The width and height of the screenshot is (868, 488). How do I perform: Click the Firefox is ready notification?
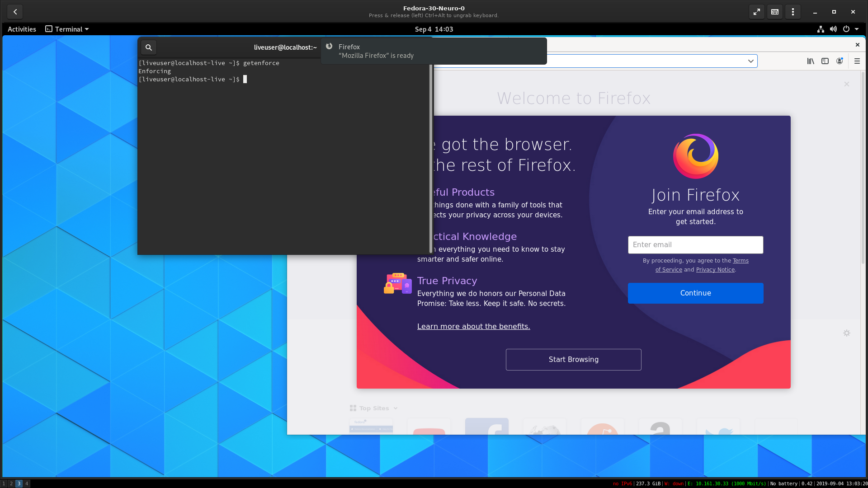(434, 51)
